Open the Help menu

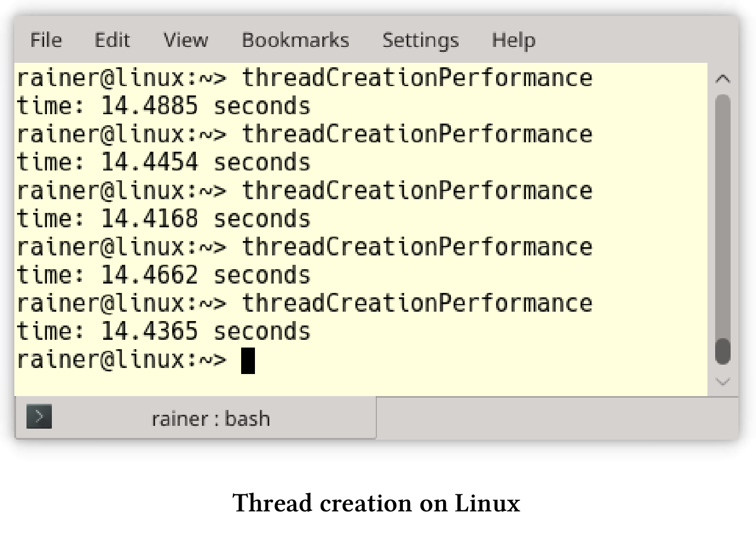pyautogui.click(x=513, y=40)
